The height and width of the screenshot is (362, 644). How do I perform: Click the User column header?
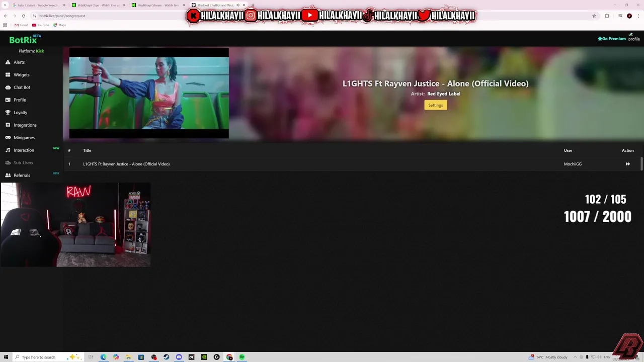click(568, 150)
